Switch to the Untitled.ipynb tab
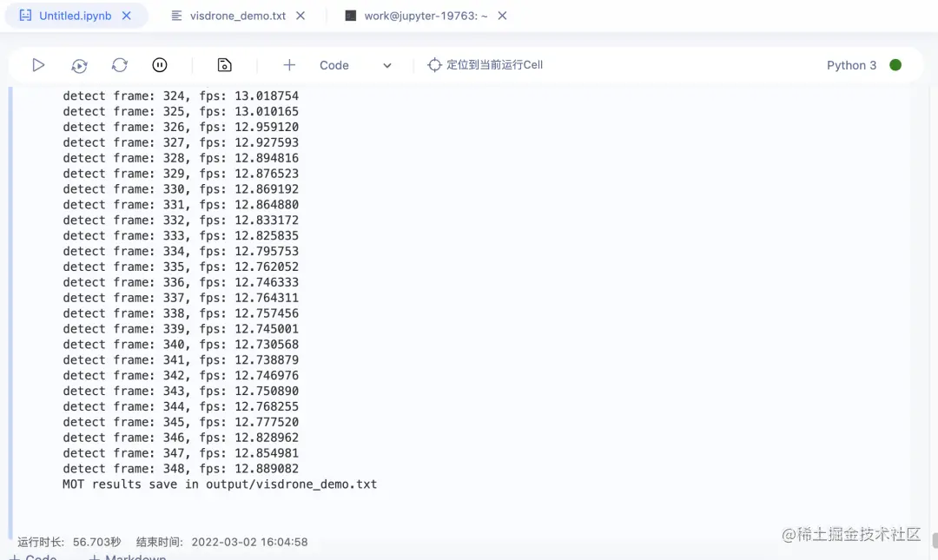Viewport: 938px width, 560px height. [x=76, y=16]
